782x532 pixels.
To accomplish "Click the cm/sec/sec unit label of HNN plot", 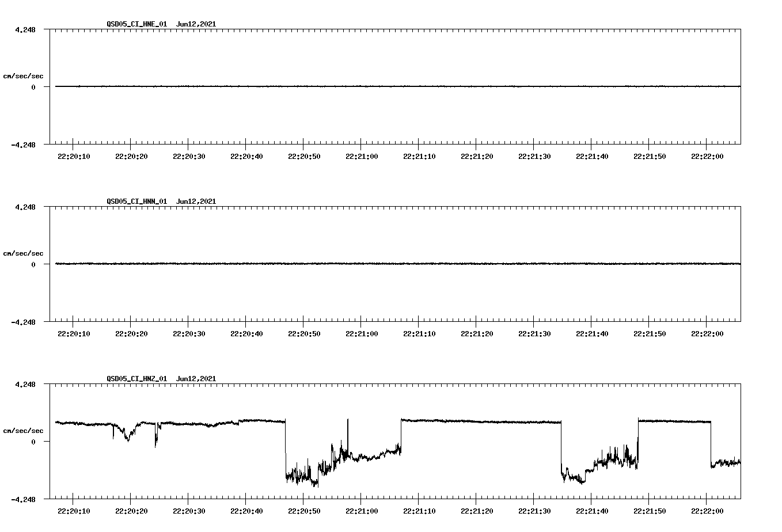I will (x=23, y=253).
